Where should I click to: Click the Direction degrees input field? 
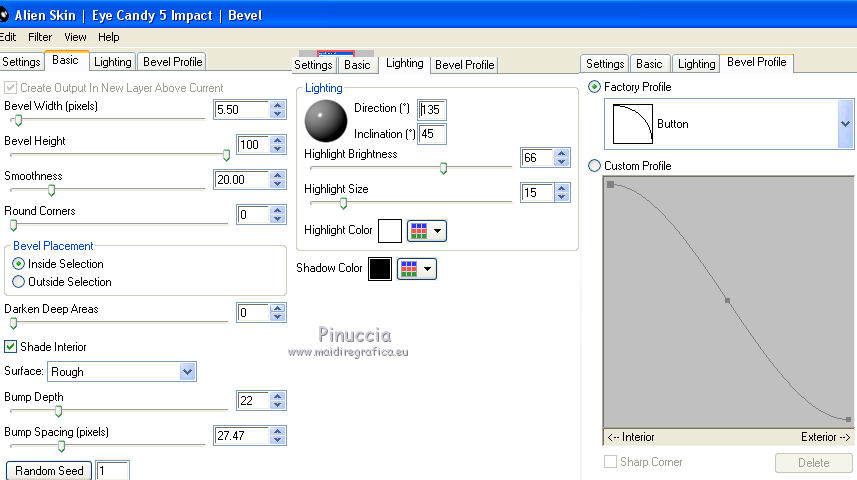[432, 110]
